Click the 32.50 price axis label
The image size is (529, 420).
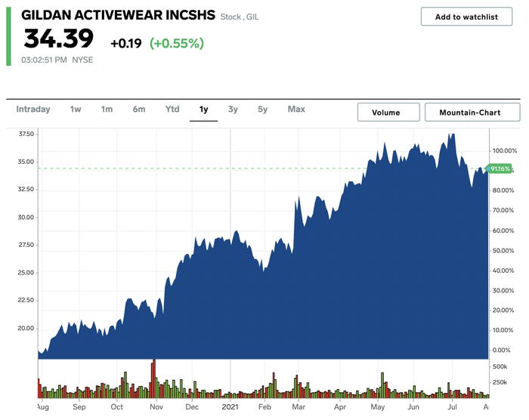(26, 190)
